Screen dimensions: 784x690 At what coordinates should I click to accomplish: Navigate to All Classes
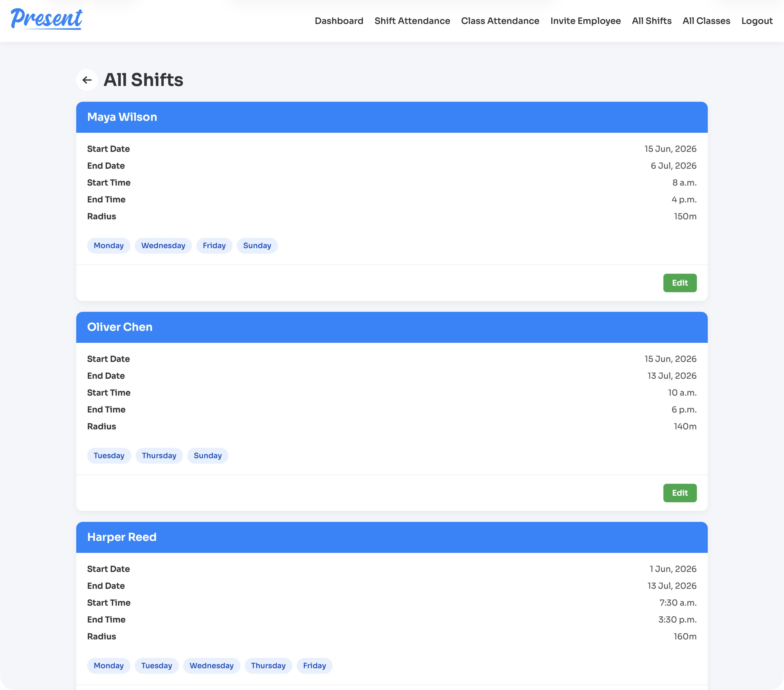coord(706,21)
